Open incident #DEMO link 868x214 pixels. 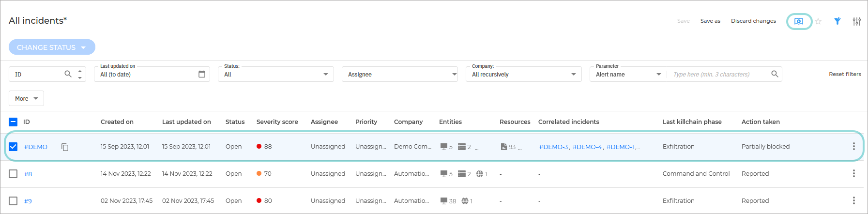pyautogui.click(x=36, y=147)
